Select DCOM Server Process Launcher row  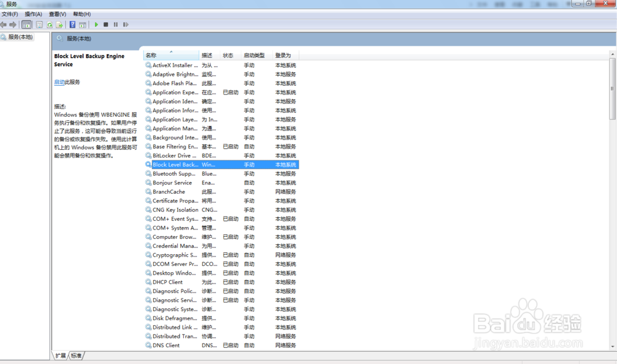(x=221, y=264)
